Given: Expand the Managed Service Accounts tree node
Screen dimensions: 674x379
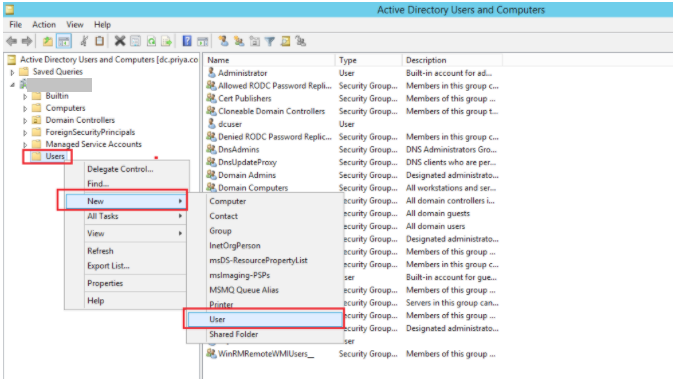Looking at the screenshot, I should [25, 145].
